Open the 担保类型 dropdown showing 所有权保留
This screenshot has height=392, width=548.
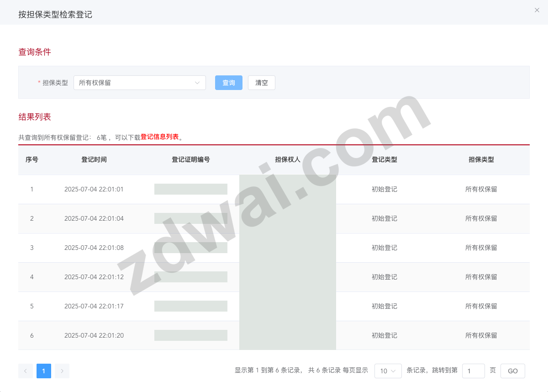pos(140,83)
